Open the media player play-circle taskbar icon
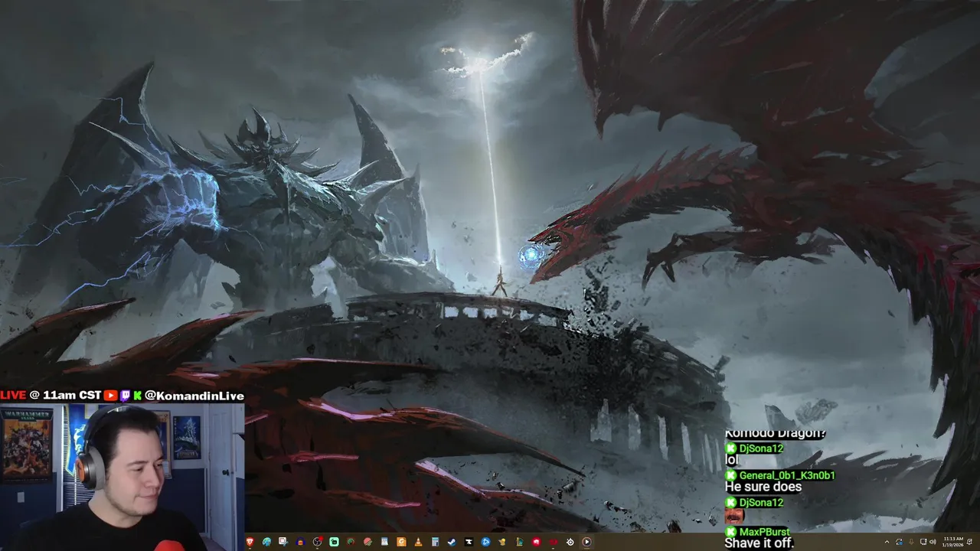The image size is (980, 551). pos(586,542)
